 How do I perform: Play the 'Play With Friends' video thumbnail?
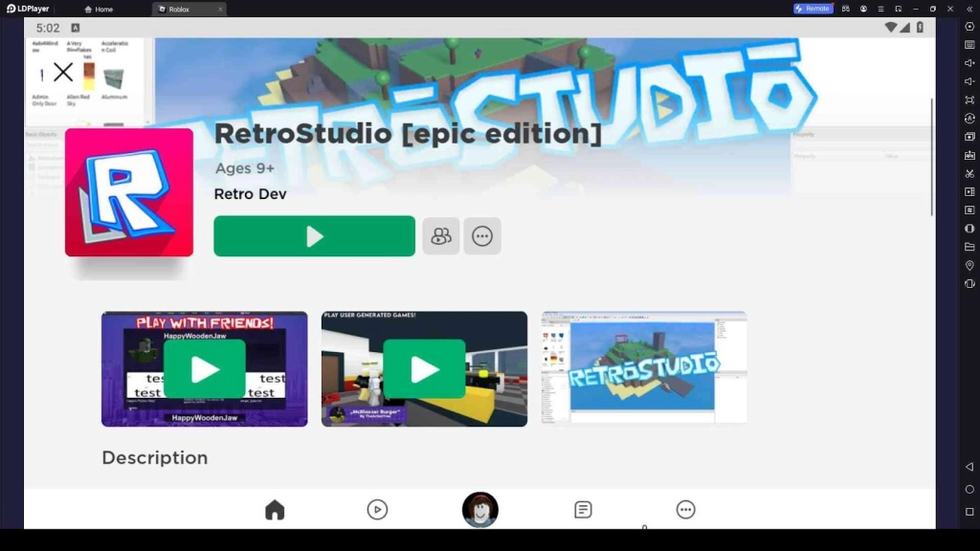click(205, 368)
